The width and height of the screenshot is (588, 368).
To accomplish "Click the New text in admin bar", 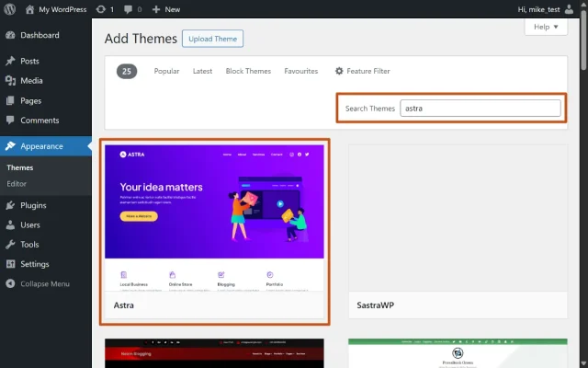I will [173, 9].
